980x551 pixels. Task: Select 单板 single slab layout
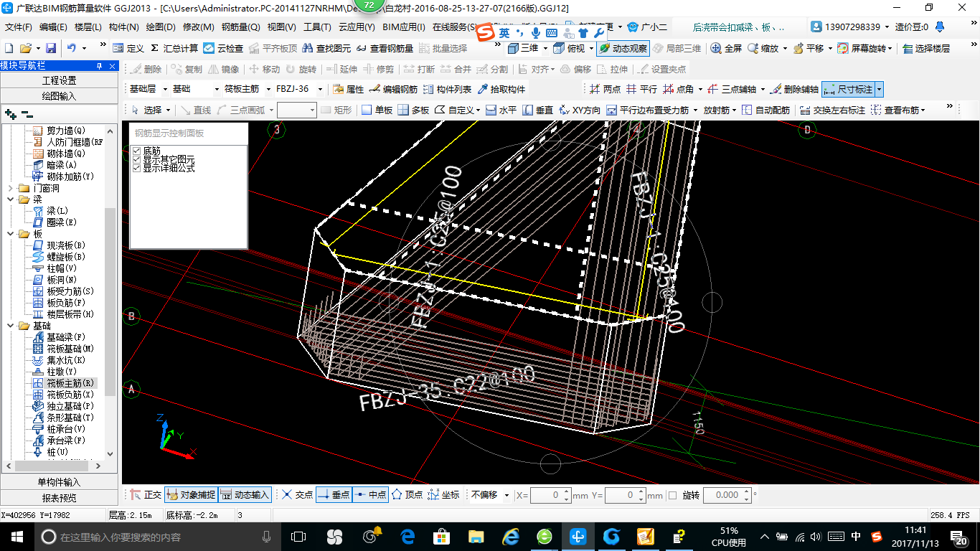[x=377, y=110]
